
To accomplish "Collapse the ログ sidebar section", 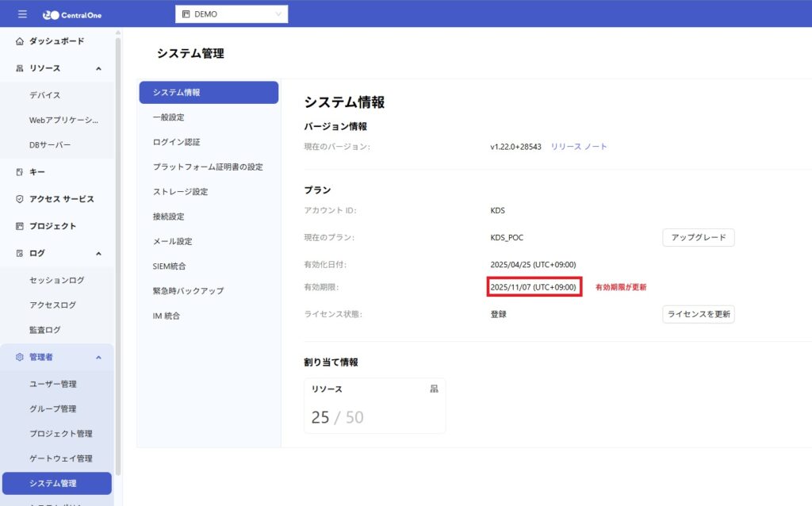I will click(98, 253).
